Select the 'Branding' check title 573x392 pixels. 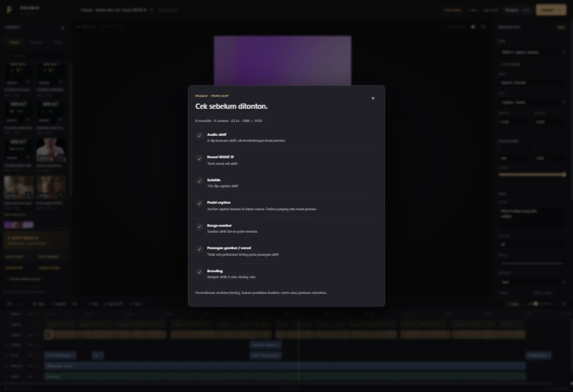click(x=215, y=271)
